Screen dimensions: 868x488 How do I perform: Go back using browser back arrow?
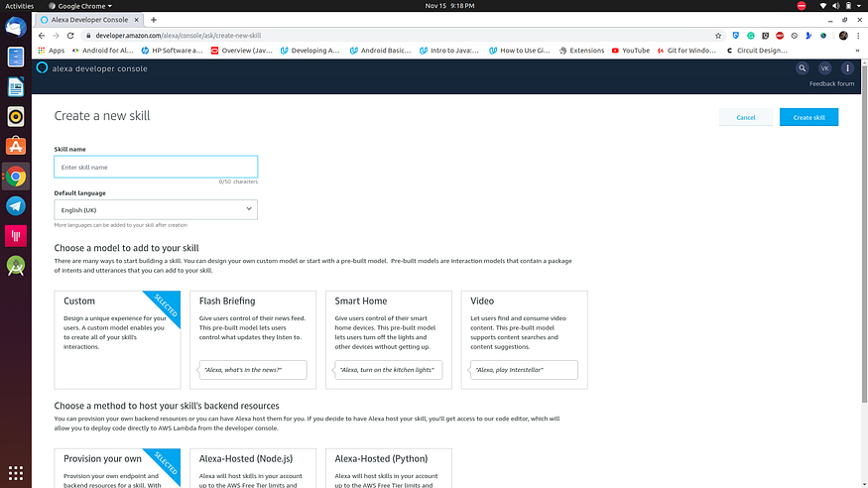point(42,36)
